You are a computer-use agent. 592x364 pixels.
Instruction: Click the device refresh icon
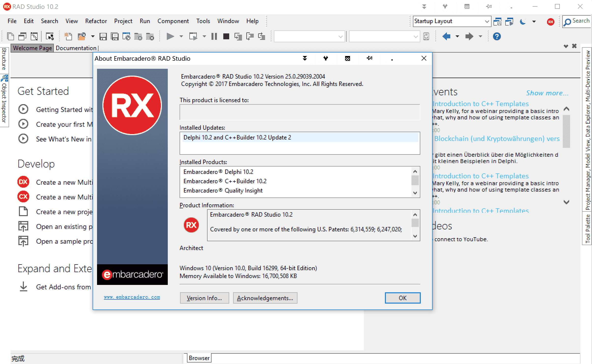click(x=426, y=36)
